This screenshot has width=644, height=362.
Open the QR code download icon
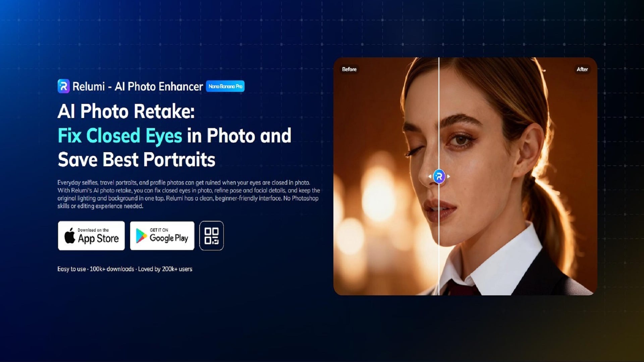tap(211, 236)
